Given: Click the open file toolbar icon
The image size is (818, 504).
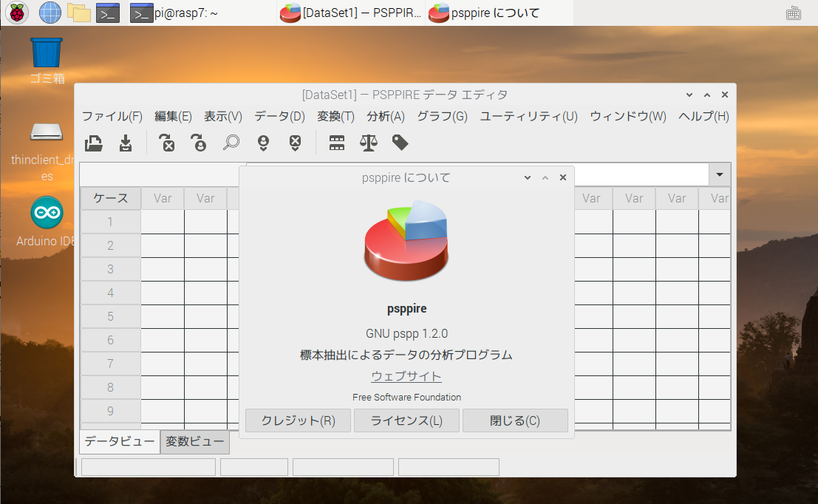Looking at the screenshot, I should tap(94, 143).
